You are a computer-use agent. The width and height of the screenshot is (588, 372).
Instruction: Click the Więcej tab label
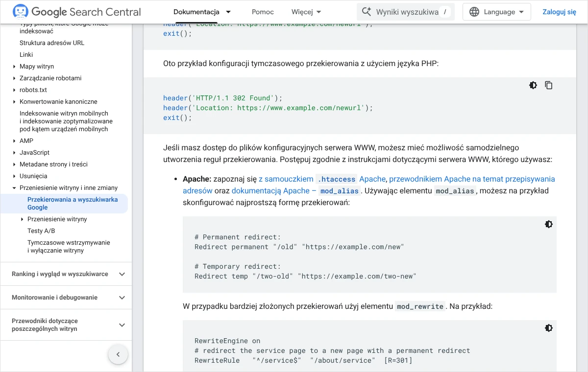(x=302, y=12)
